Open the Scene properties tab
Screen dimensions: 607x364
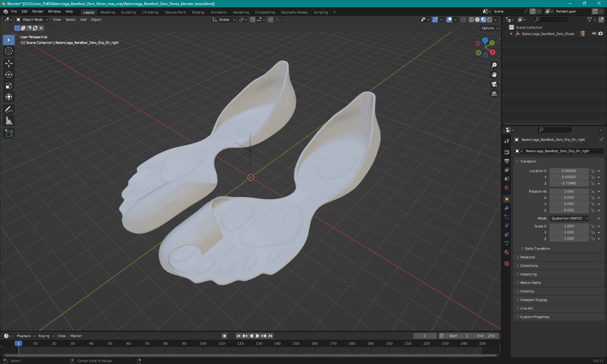(507, 179)
